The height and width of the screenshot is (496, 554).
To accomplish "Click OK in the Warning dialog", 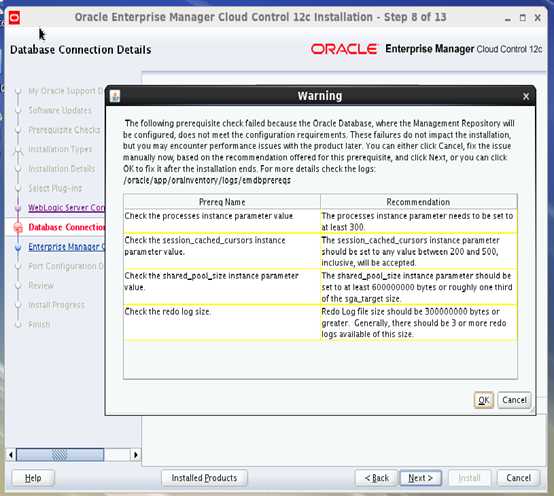I will [483, 400].
